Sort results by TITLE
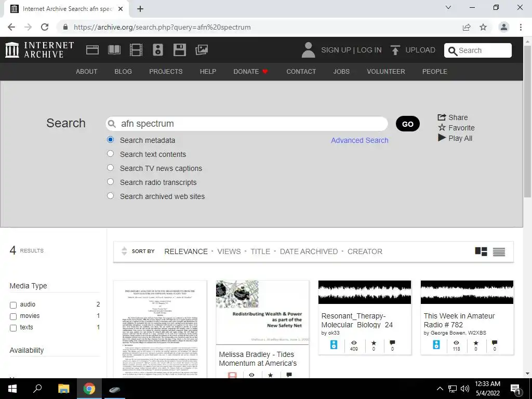 tap(260, 251)
